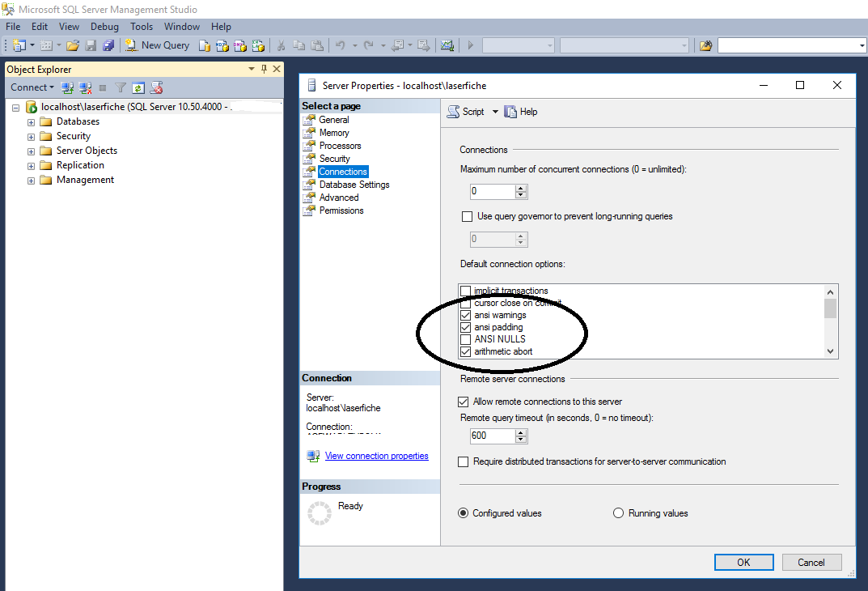The image size is (868, 591).
Task: Increase the remote query timeout value
Action: tap(521, 432)
